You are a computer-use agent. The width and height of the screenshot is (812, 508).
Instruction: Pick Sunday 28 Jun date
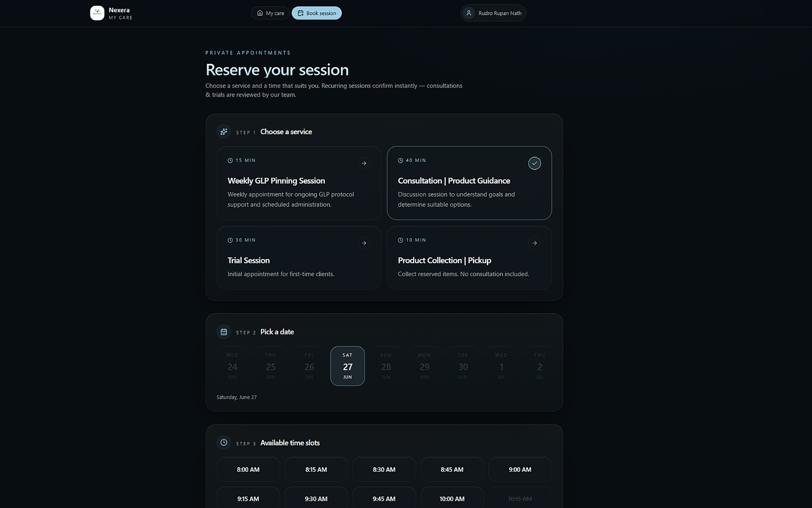pyautogui.click(x=386, y=366)
